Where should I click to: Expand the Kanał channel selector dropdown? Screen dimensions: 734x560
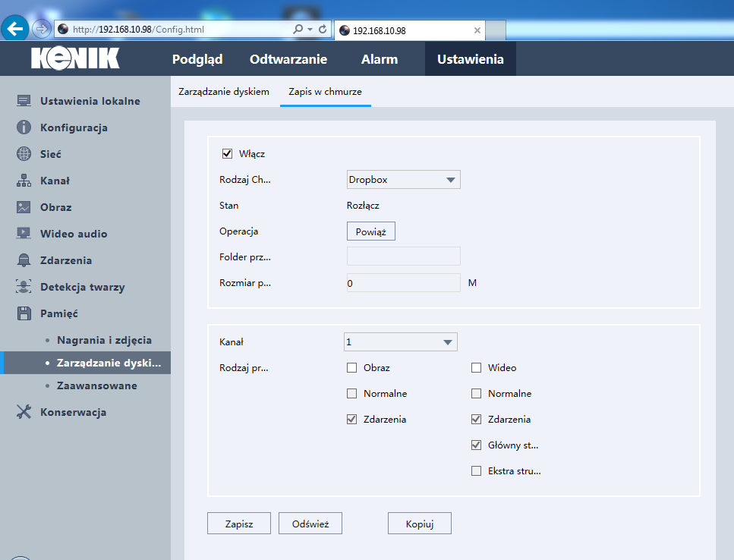click(x=400, y=341)
